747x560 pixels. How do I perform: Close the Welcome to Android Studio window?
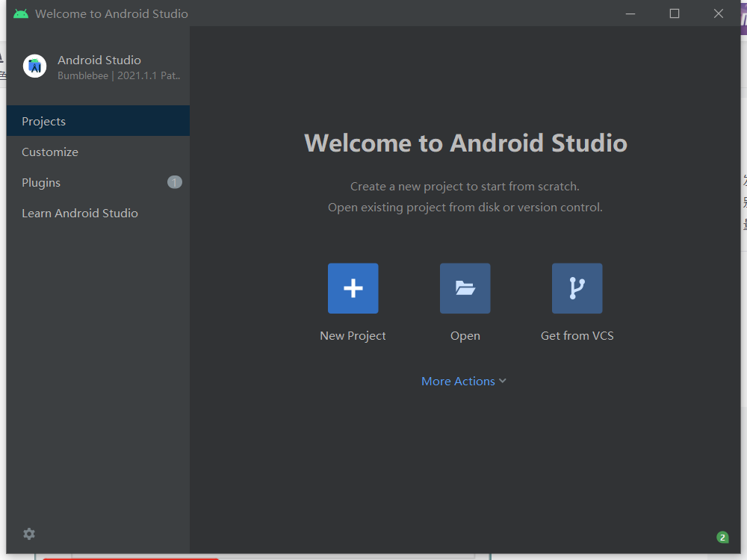pos(719,13)
